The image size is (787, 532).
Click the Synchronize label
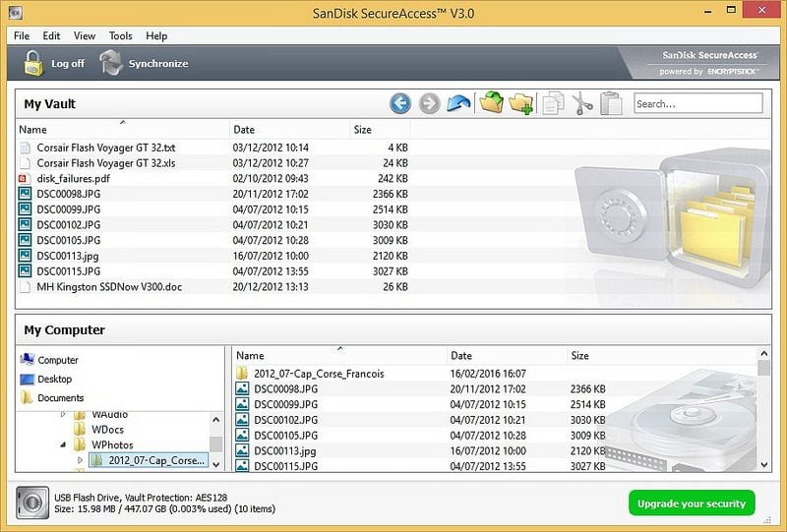pyautogui.click(x=158, y=64)
